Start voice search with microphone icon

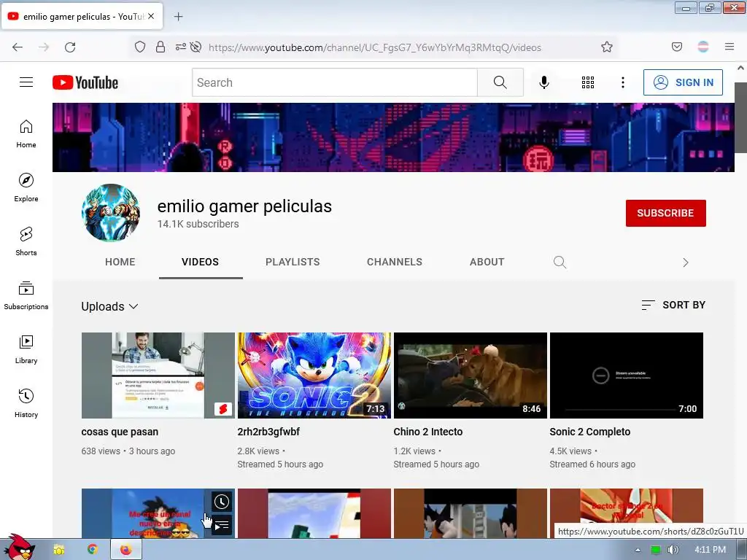[543, 82]
